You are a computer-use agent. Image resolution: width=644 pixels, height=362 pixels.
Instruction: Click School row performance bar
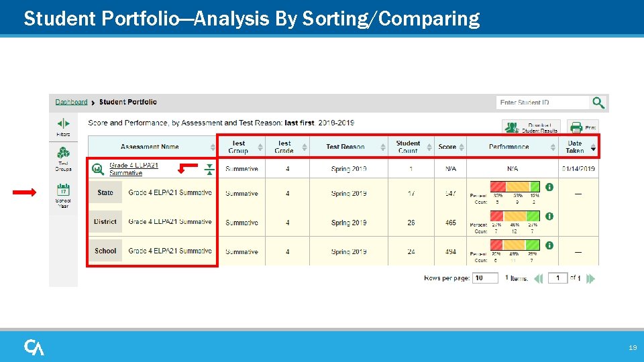coord(515,245)
